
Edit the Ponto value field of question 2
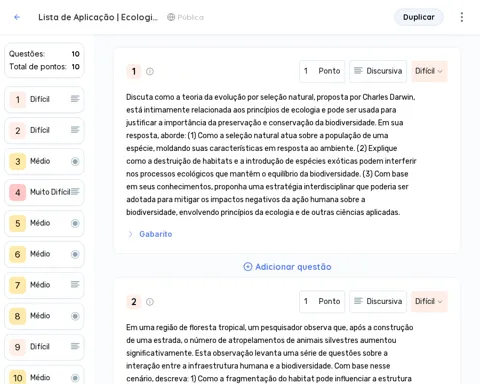coord(322,301)
